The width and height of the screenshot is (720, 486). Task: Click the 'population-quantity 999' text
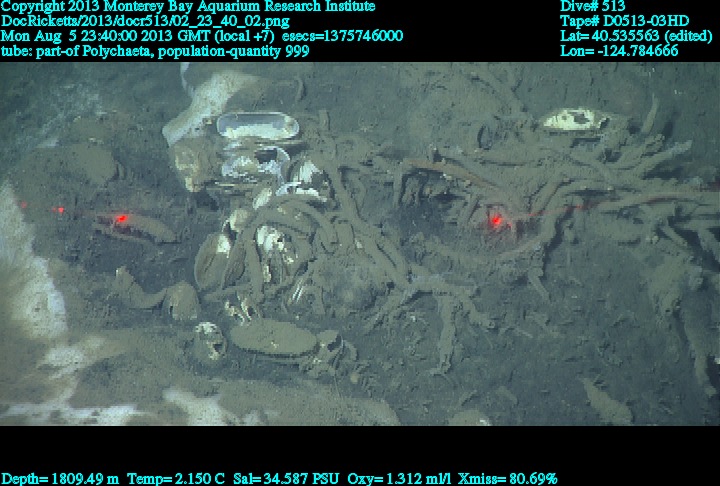(x=233, y=51)
